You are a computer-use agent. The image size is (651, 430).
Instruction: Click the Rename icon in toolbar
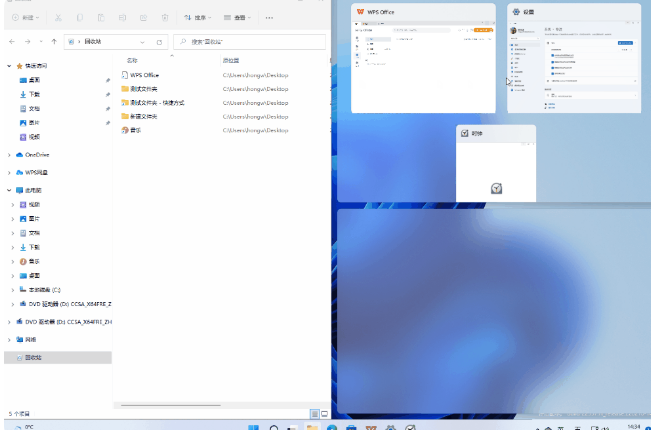tap(122, 18)
